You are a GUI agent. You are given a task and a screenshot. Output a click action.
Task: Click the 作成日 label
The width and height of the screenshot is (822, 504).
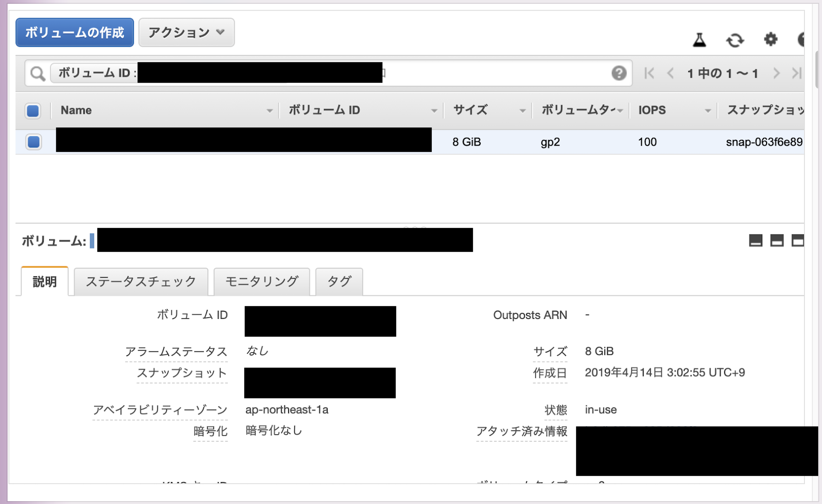tap(550, 373)
